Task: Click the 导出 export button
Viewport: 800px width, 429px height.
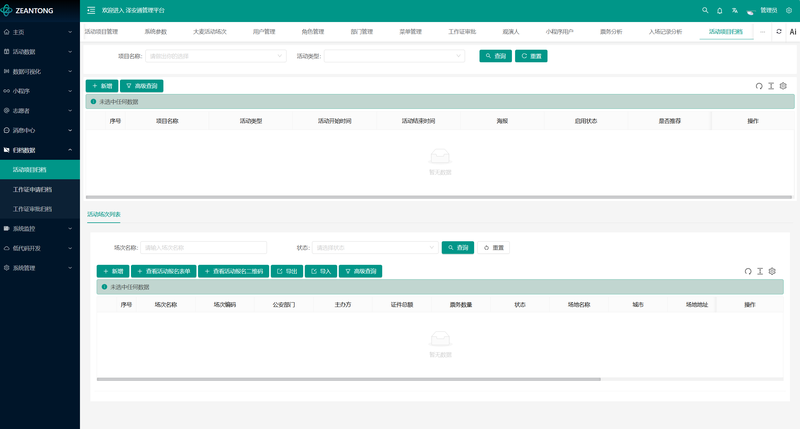Action: (x=287, y=271)
